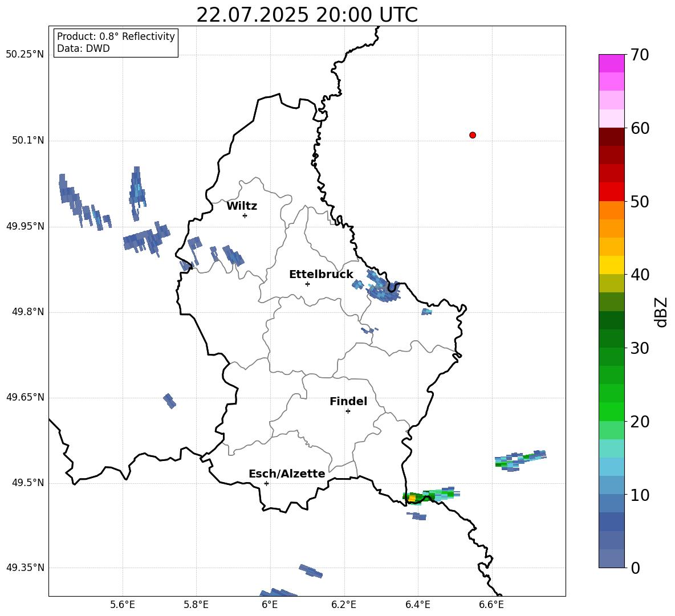Click the 50.1°N latitude label
Viewport: 675px width, 616px height.
click(28, 141)
